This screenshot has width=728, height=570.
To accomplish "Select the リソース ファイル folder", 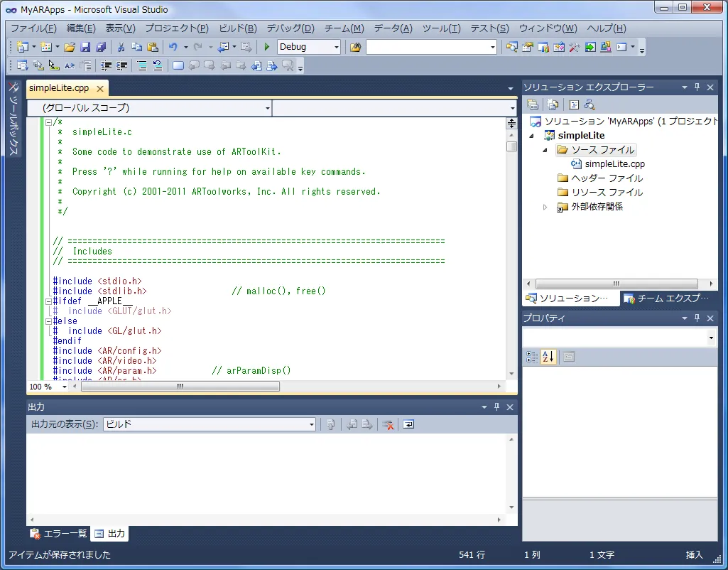I will pyautogui.click(x=600, y=193).
